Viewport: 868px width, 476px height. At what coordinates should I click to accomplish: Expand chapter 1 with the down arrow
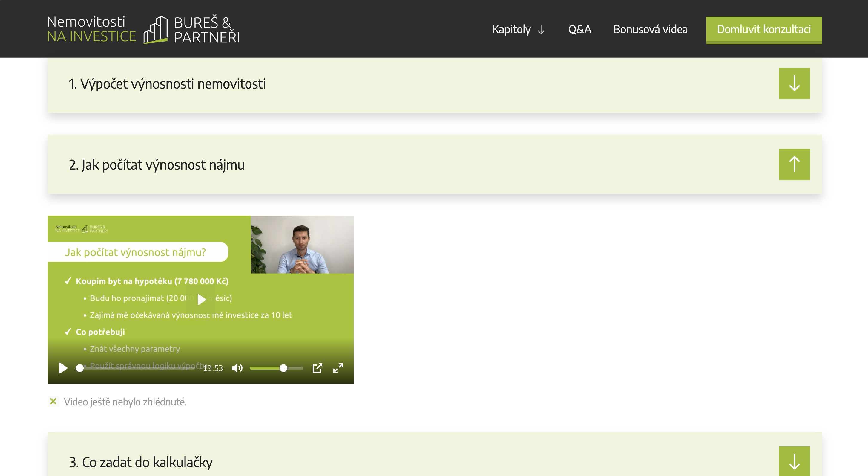coord(794,83)
